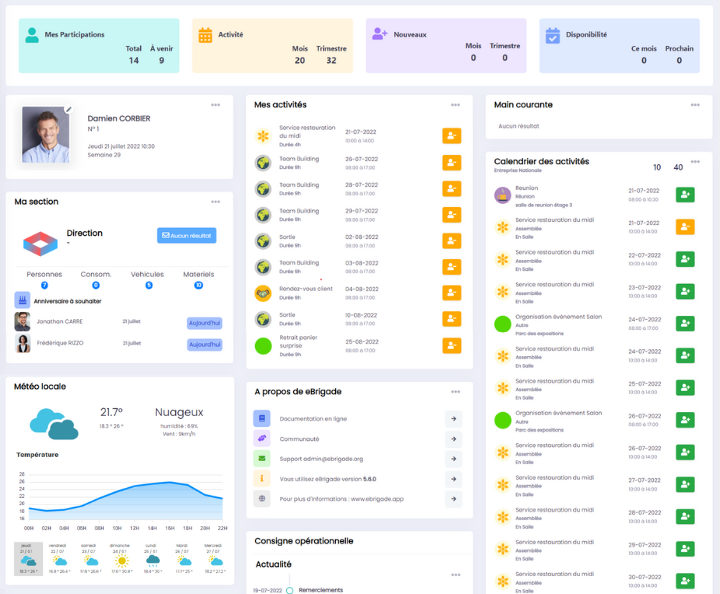
Task: Click register icon for Organisation événement Salon 24-07-2022
Action: [x=685, y=323]
